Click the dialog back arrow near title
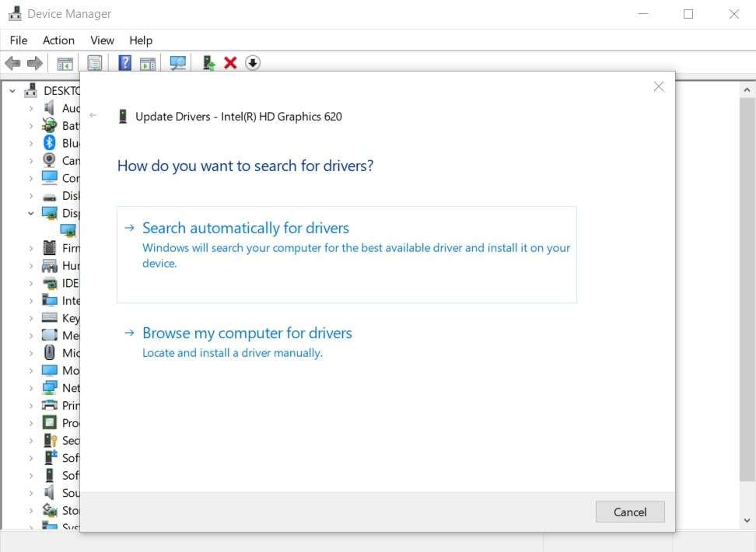Viewport: 756px width, 552px height. [x=93, y=115]
